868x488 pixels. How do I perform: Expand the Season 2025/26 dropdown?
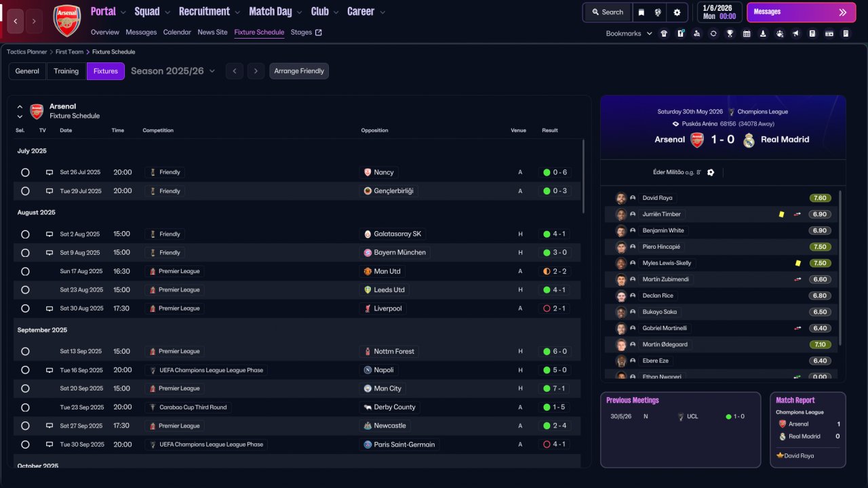[173, 71]
